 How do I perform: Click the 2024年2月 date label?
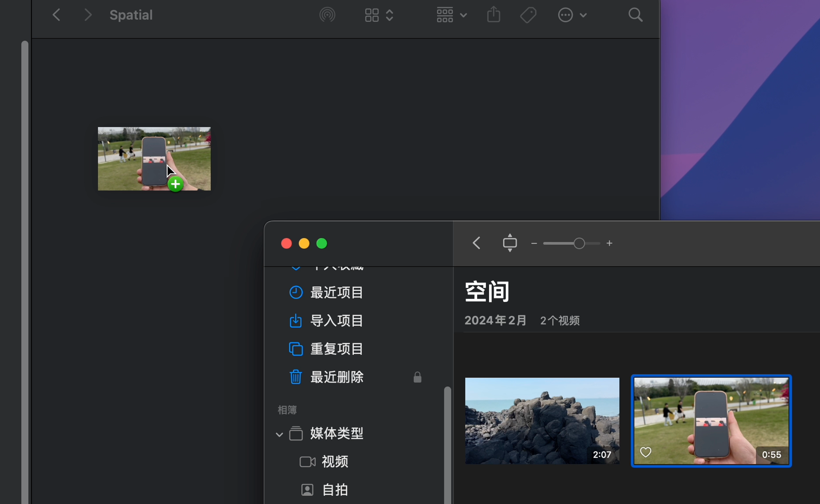click(495, 320)
